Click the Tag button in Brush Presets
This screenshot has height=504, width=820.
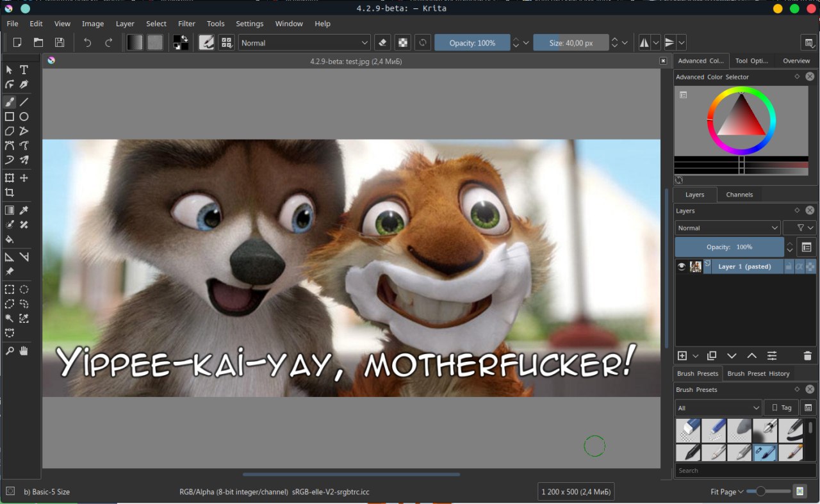pyautogui.click(x=781, y=408)
